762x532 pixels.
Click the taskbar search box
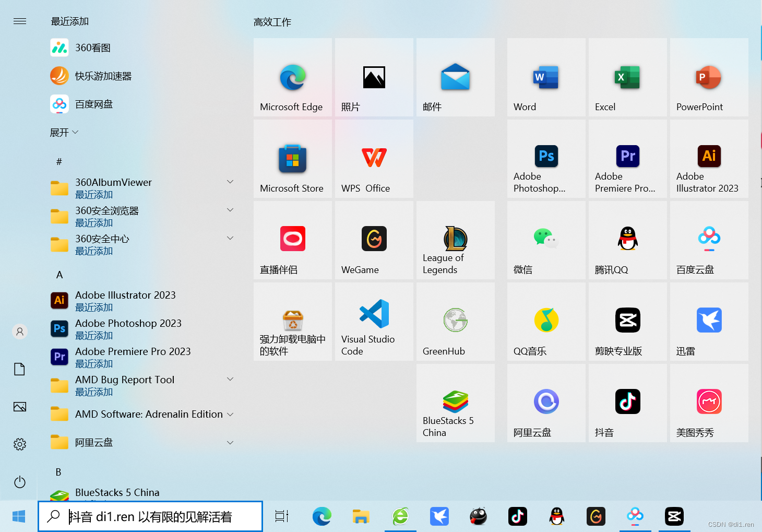point(150,516)
